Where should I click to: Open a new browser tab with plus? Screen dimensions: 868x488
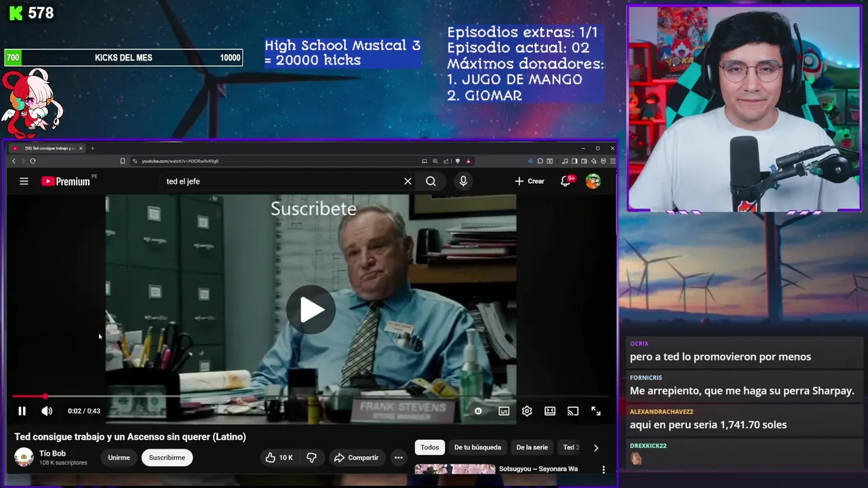93,148
